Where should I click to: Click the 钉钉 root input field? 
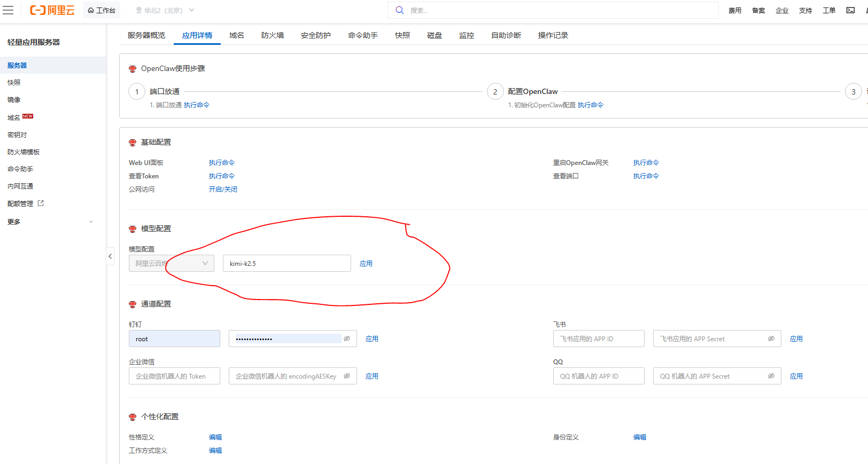tap(174, 339)
